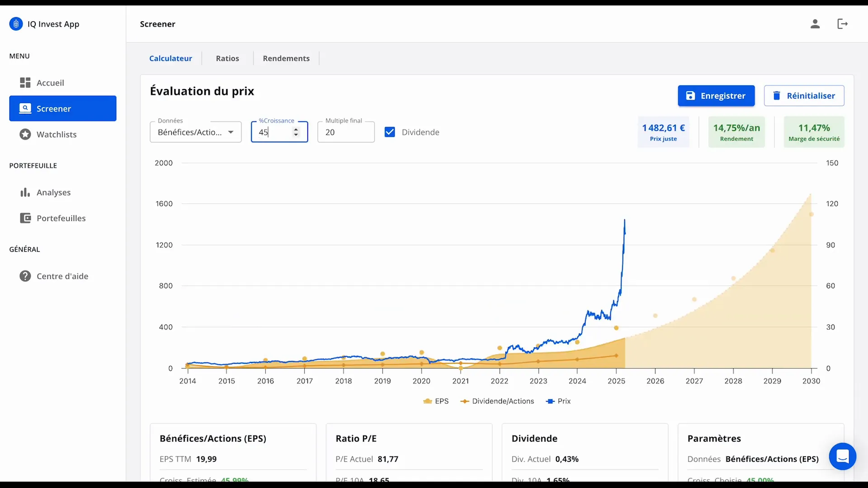Click the Multiple final input field
868x488 pixels.
346,132
